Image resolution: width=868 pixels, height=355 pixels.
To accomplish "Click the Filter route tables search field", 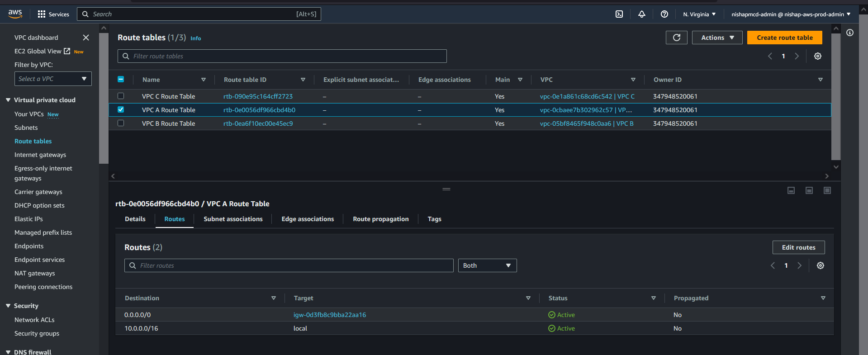I will tap(282, 56).
